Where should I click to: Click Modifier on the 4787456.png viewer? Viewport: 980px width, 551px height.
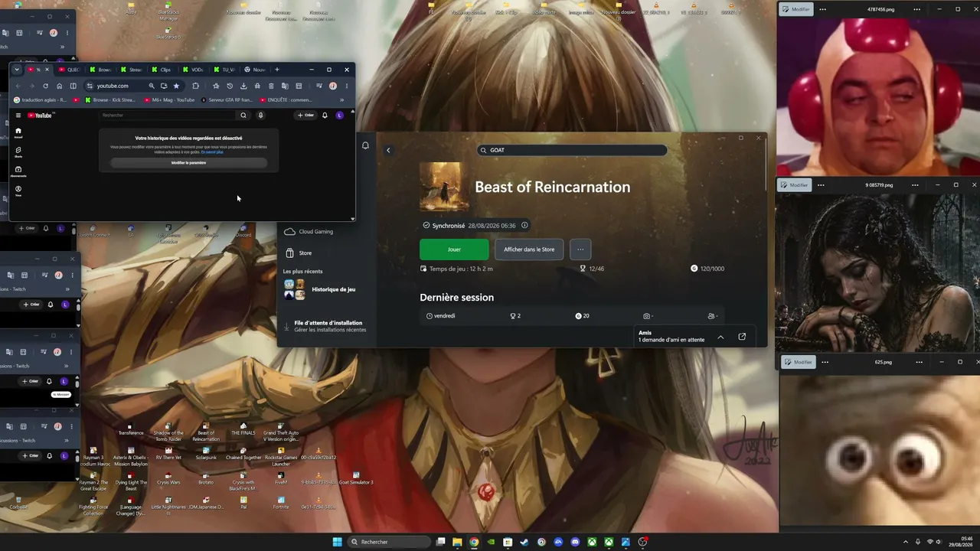click(x=797, y=9)
